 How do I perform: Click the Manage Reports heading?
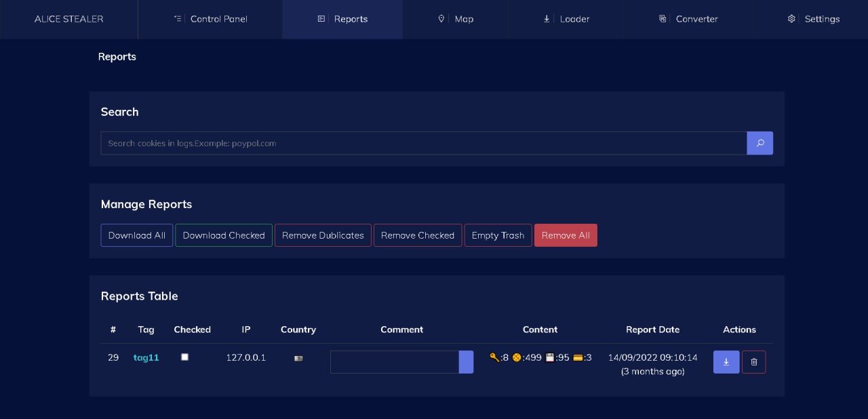coord(146,204)
